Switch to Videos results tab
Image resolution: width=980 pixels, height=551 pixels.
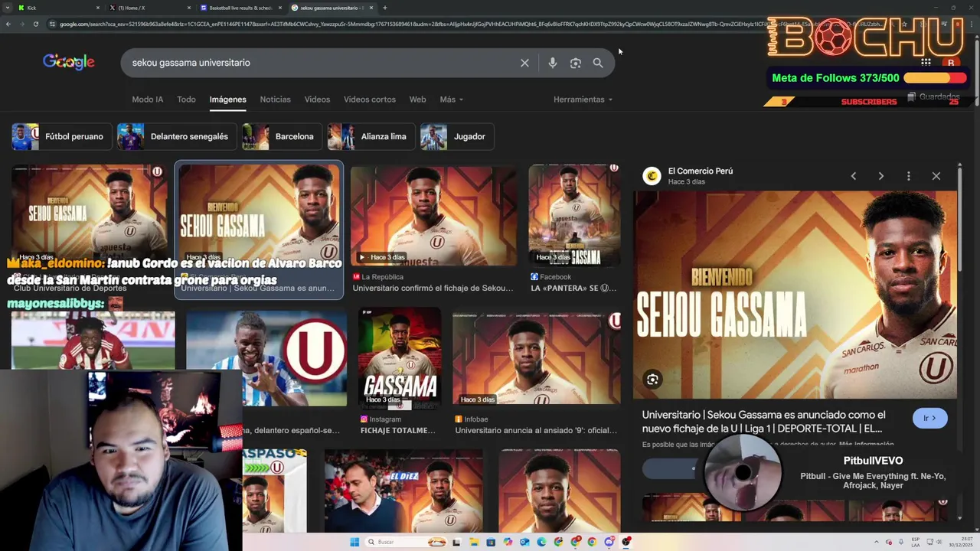(317, 99)
